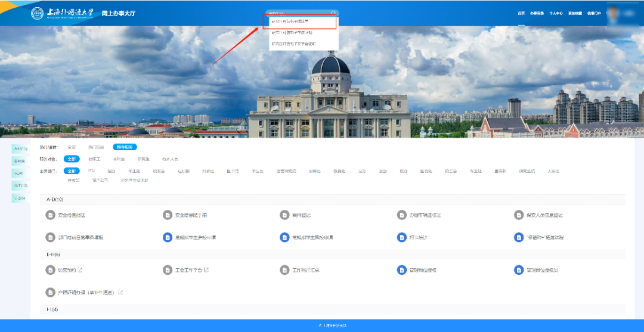Click the blue icon beside "多语种+"拓展课程
This screenshot has height=332, width=644.
coord(519,237)
